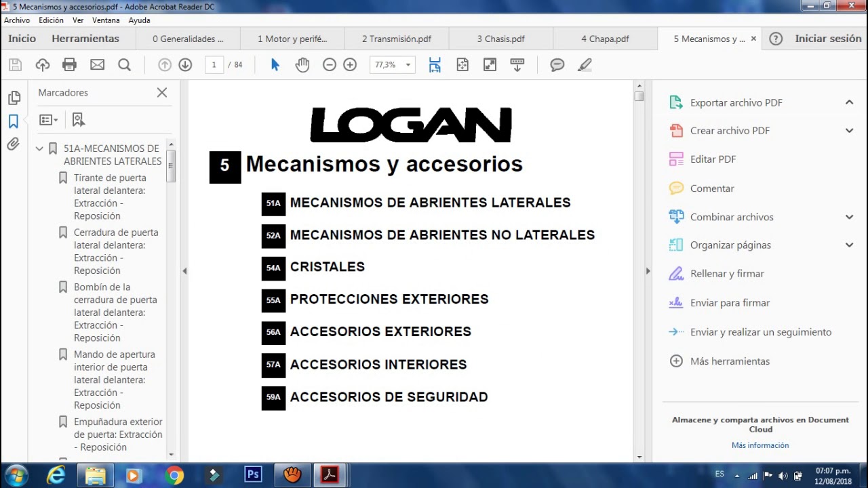Click Iniciar sesión

pos(828,39)
